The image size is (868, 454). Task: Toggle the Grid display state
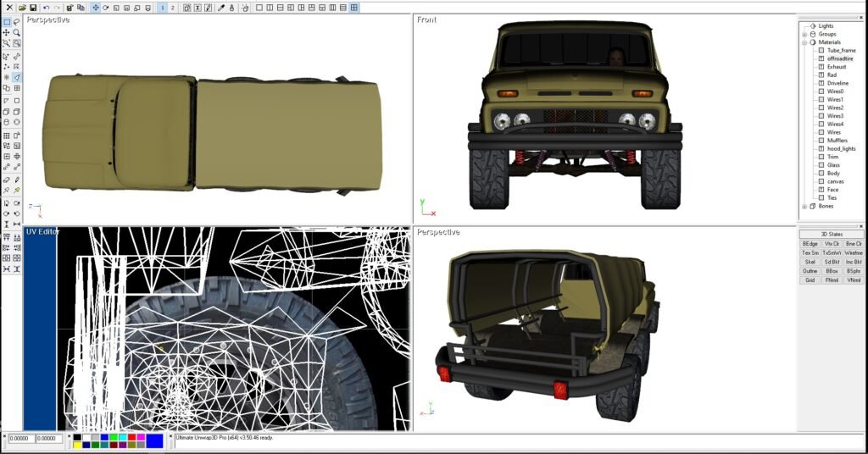pos(810,280)
